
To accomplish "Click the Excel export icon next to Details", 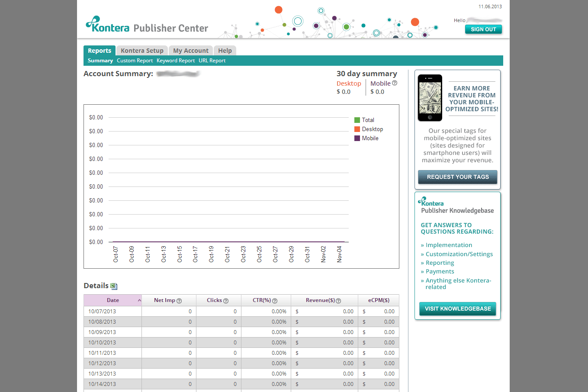I will point(114,286).
